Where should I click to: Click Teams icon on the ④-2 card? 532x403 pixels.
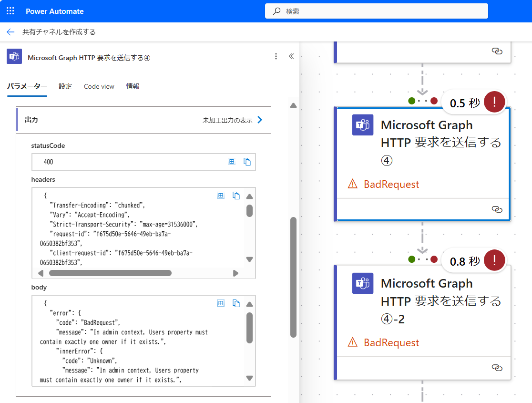(x=363, y=283)
